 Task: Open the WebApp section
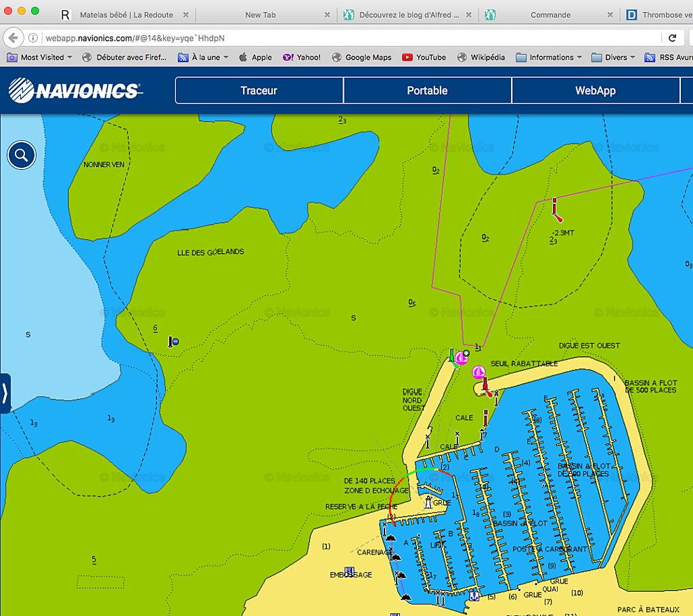pos(596,91)
